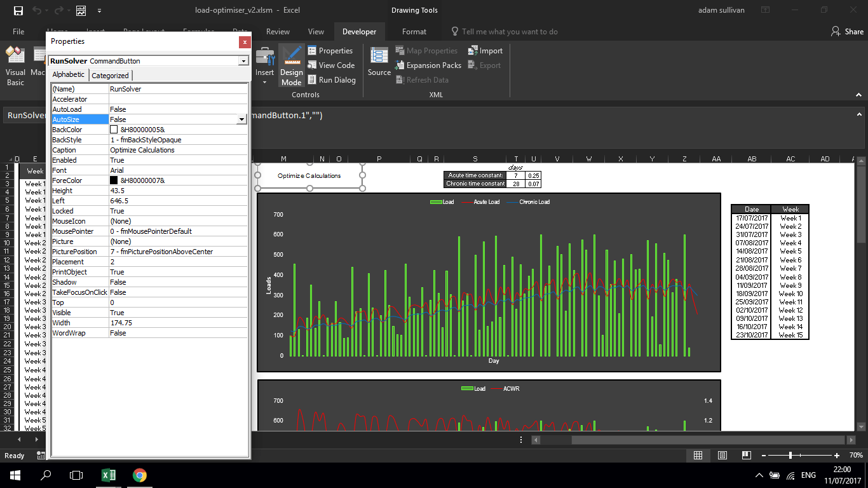Switch to the Categorized tab in Properties
Image resolution: width=868 pixels, height=488 pixels.
click(110, 74)
